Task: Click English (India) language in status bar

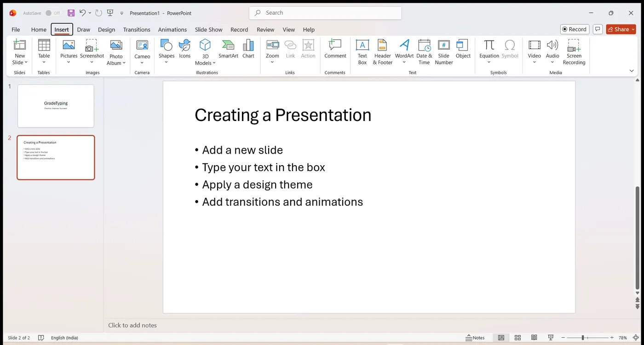Action: coord(64,338)
